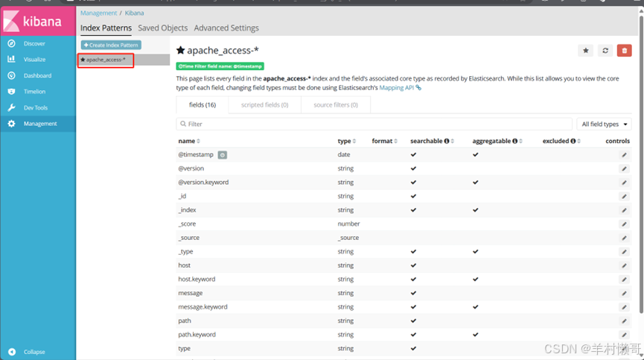
Task: Edit the @timestamp field with pencil icon
Action: [x=624, y=155]
